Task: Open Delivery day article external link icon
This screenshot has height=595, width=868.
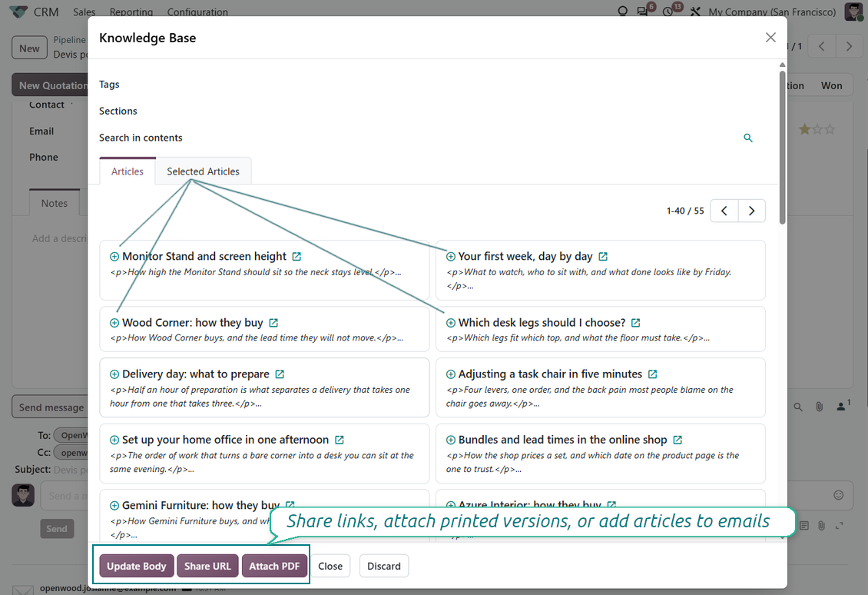Action: coord(280,374)
